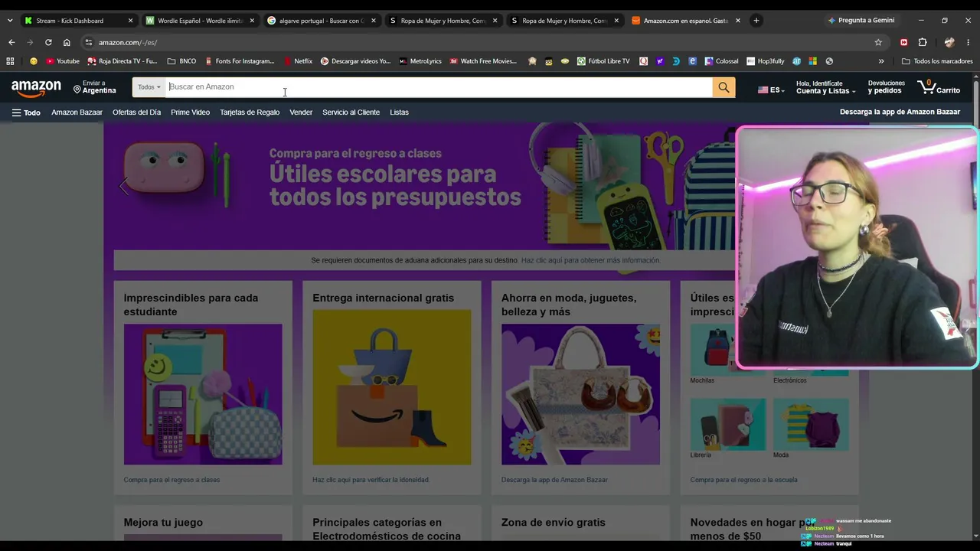Click the orange search magnifier button
The height and width of the screenshot is (551, 980).
coord(724,87)
